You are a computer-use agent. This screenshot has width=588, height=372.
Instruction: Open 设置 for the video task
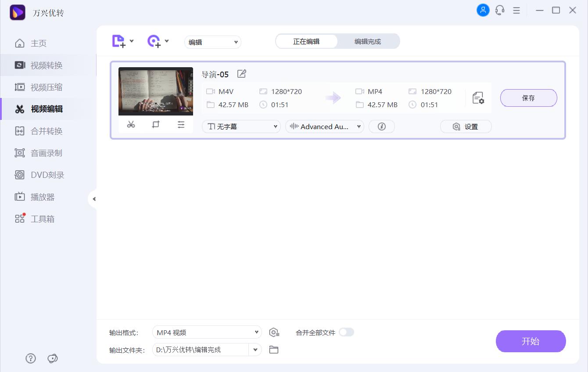point(466,126)
